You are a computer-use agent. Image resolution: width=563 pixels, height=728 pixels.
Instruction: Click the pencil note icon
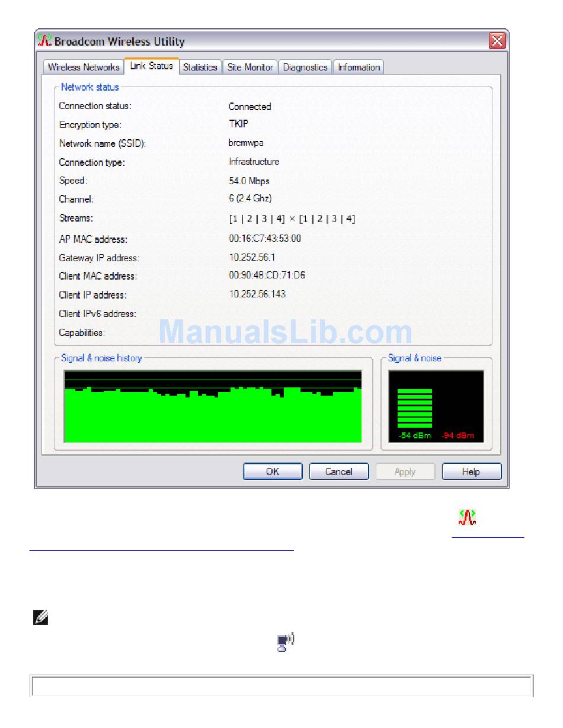[x=41, y=619]
